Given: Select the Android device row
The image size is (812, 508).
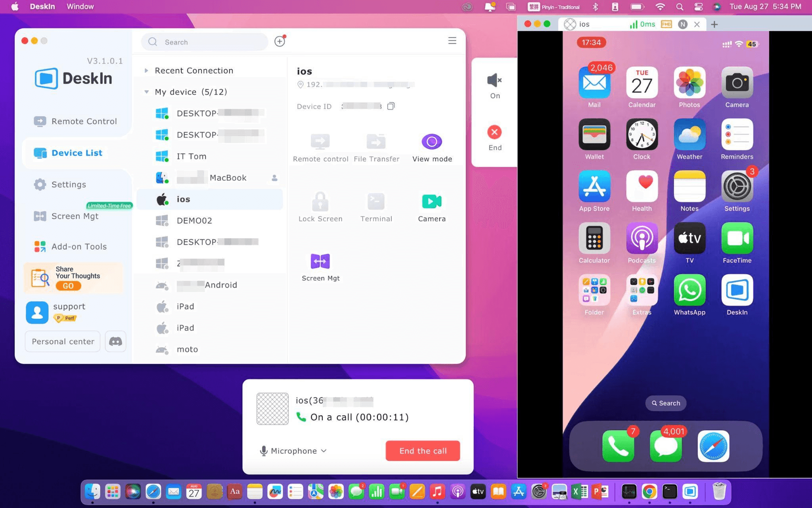Looking at the screenshot, I should click(209, 285).
